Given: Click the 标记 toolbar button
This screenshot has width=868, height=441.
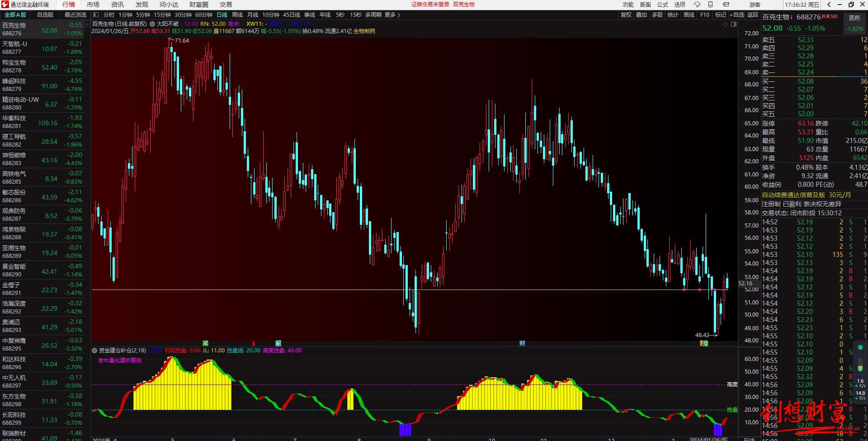Looking at the screenshot, I should 721,15.
